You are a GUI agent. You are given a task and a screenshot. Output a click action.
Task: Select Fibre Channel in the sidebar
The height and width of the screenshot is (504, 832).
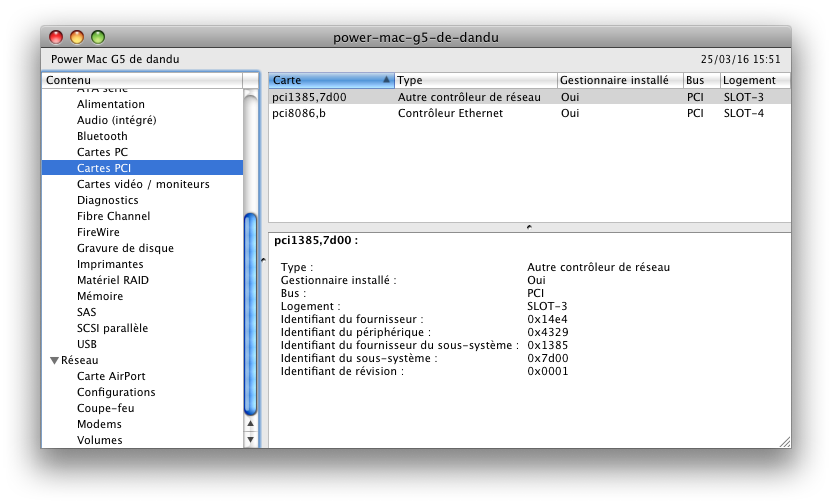point(114,216)
